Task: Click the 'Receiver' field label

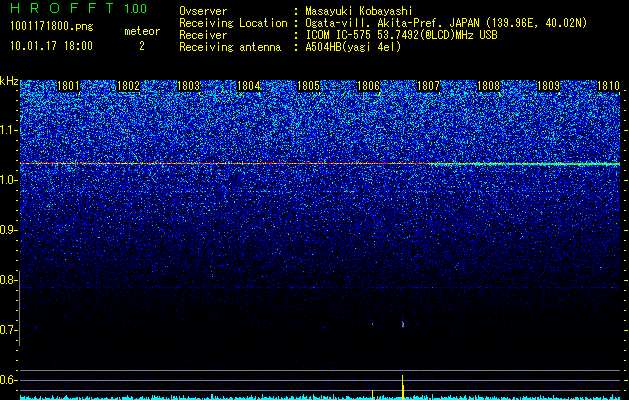Action: [203, 35]
